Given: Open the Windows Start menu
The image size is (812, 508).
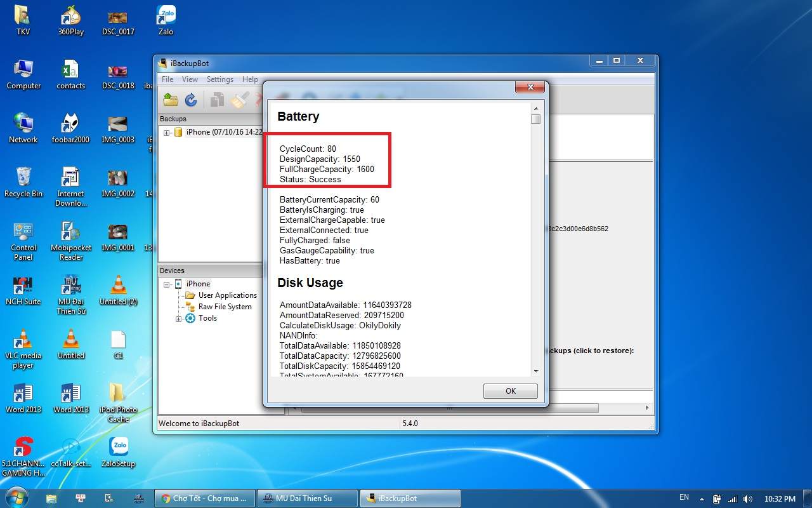Looking at the screenshot, I should tap(16, 497).
